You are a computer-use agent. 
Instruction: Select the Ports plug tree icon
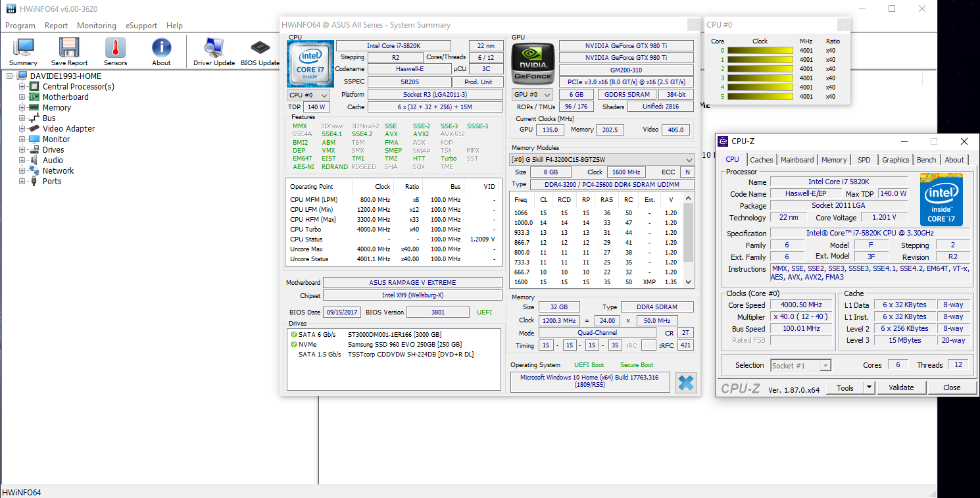pyautogui.click(x=34, y=181)
